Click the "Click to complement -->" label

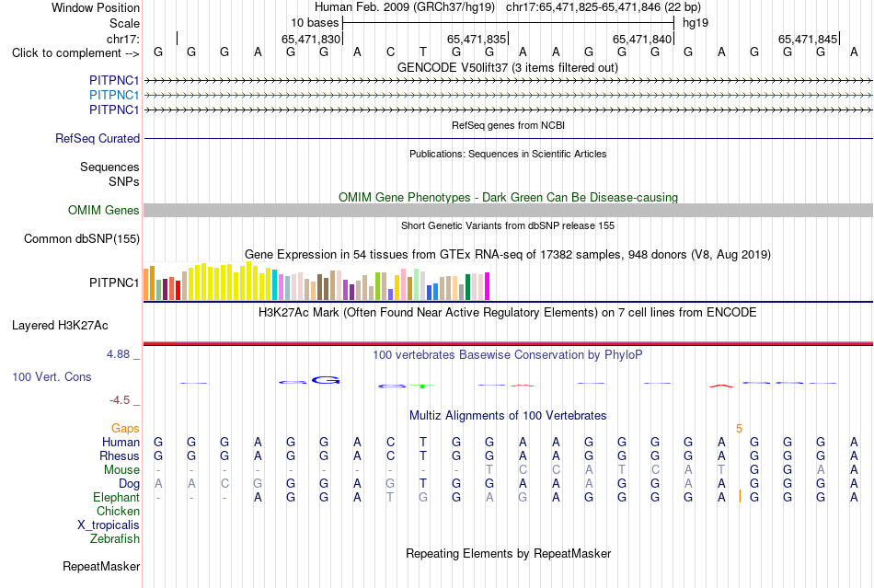[75, 53]
